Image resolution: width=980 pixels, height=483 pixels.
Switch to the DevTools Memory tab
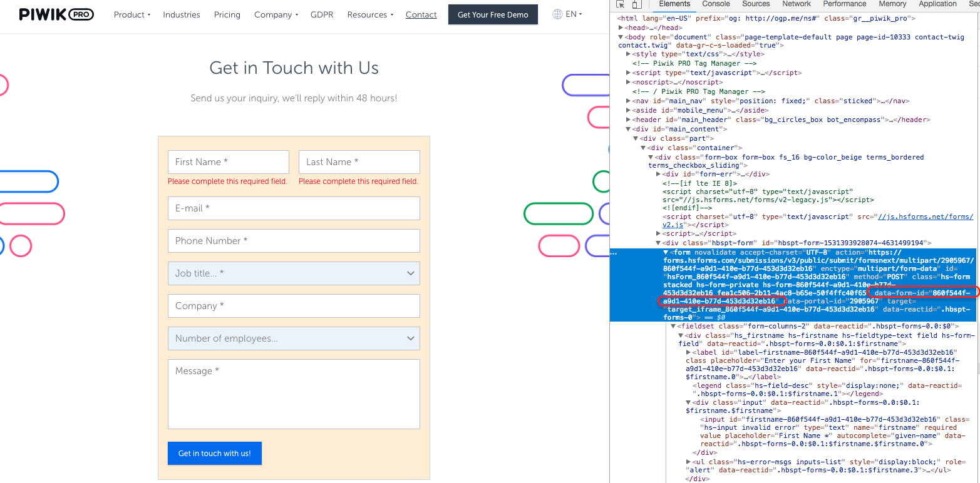coord(892,4)
